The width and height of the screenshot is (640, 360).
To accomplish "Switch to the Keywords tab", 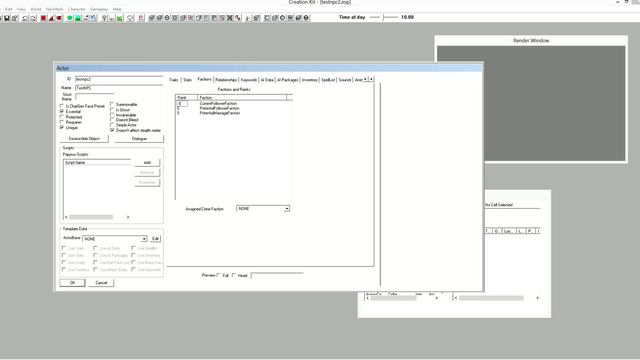I will pyautogui.click(x=249, y=80).
